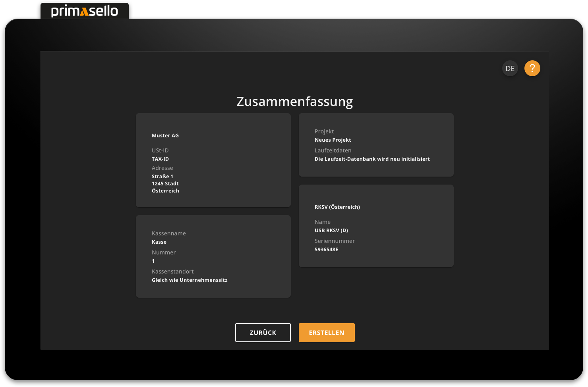Click the TAX-ID value
Image resolution: width=588 pixels, height=387 pixels.
pos(160,159)
